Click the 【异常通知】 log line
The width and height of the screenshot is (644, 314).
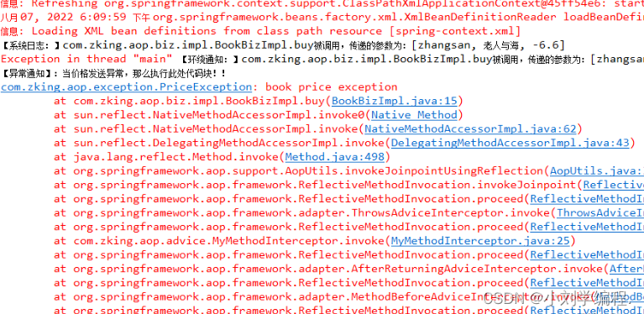point(113,73)
